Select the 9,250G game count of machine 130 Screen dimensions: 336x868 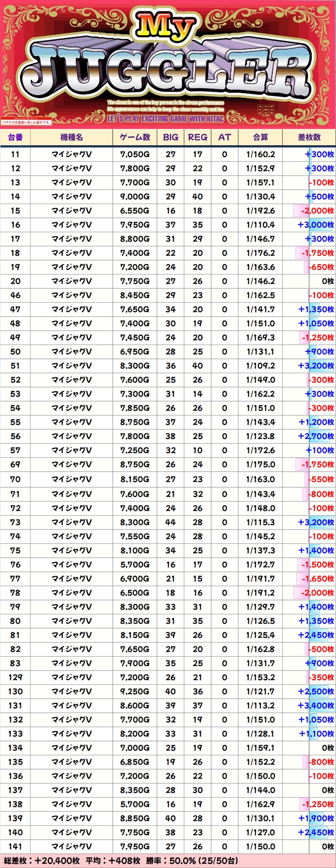pyautogui.click(x=135, y=691)
